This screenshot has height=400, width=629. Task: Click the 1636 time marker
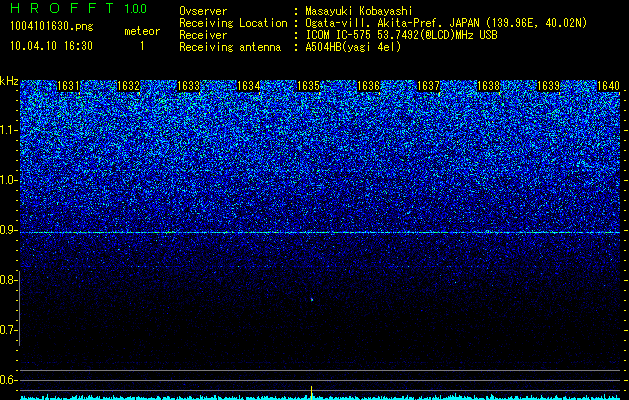tap(368, 86)
